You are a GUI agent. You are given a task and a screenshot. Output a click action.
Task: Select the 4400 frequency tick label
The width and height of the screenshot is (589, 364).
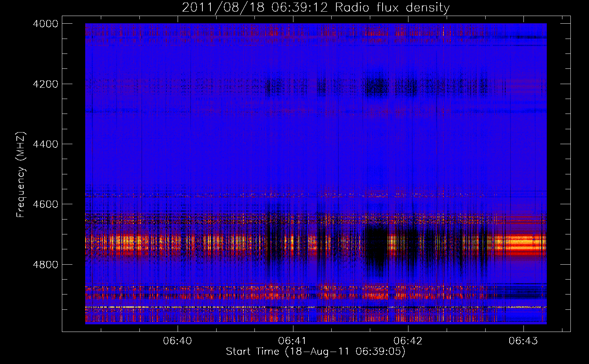click(x=46, y=144)
